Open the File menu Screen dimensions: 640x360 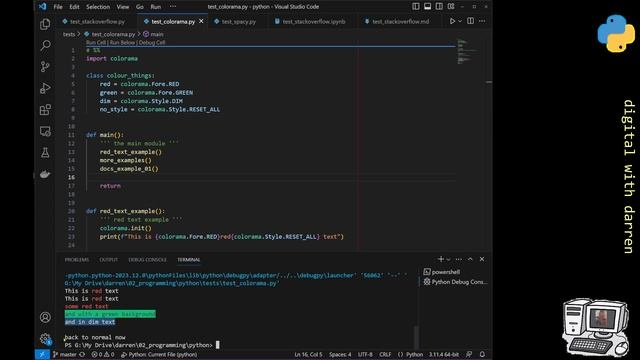click(58, 7)
